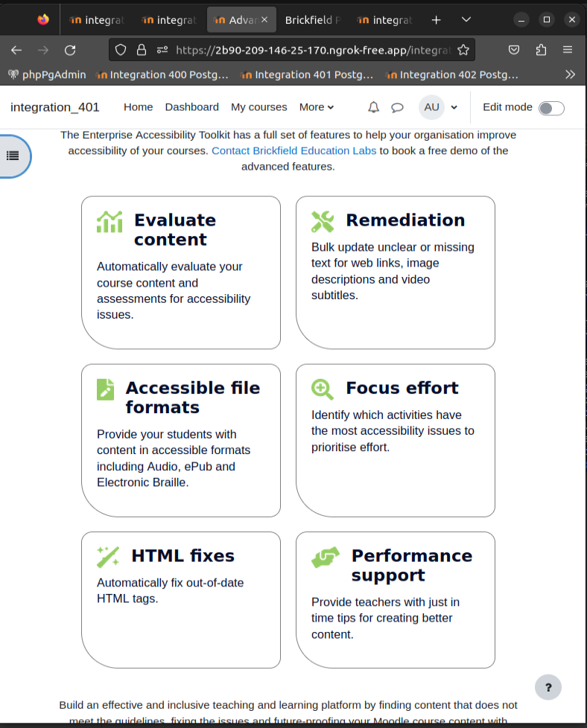Click the Remediation tools icon
Image resolution: width=587 pixels, height=728 pixels.
click(x=323, y=222)
